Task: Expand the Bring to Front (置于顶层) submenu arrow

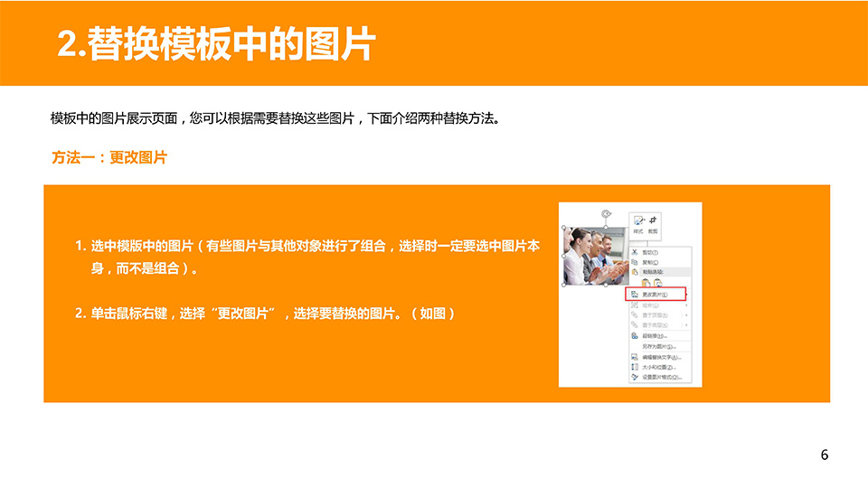Action: point(687,314)
